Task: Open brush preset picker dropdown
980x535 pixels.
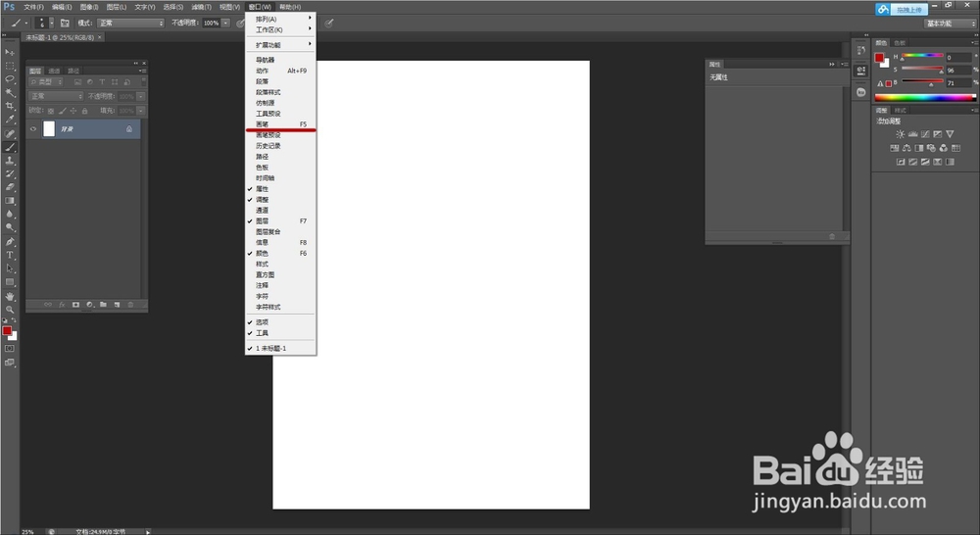Action: (51, 24)
